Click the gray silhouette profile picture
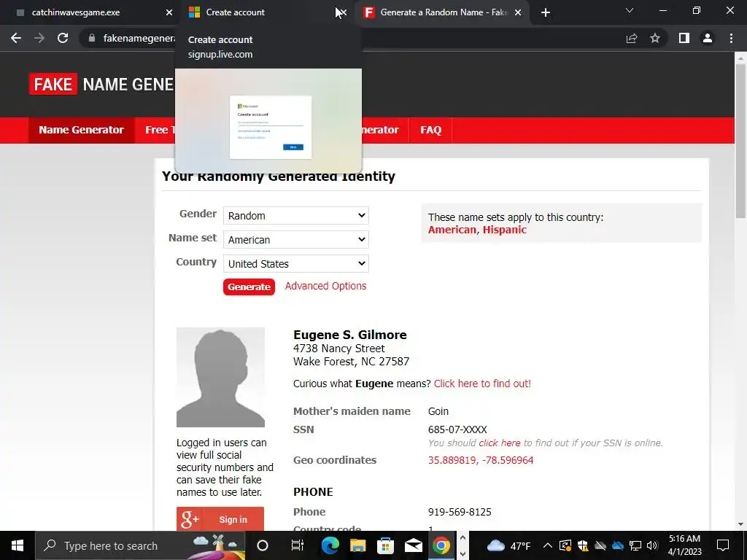747x560 pixels. pos(220,377)
